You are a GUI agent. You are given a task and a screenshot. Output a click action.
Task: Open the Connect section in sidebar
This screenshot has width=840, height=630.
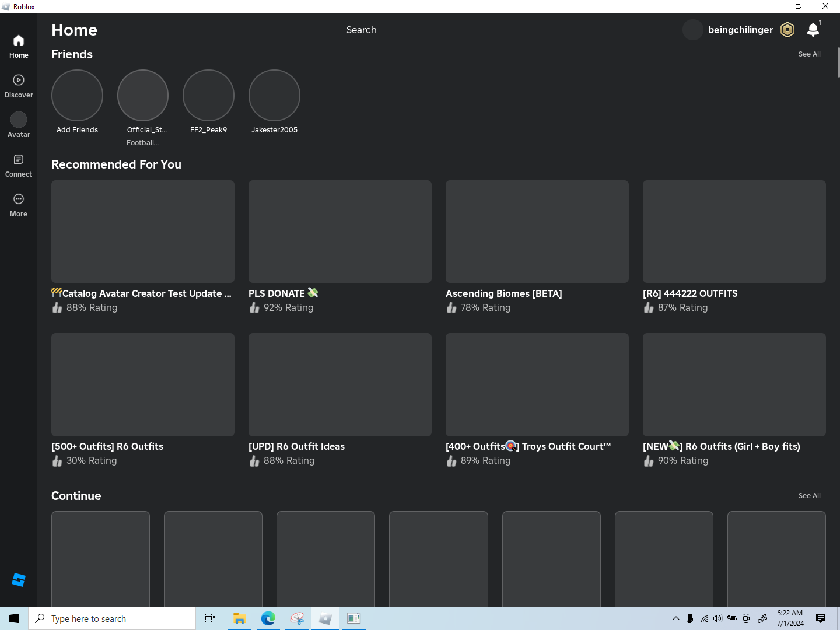19,166
